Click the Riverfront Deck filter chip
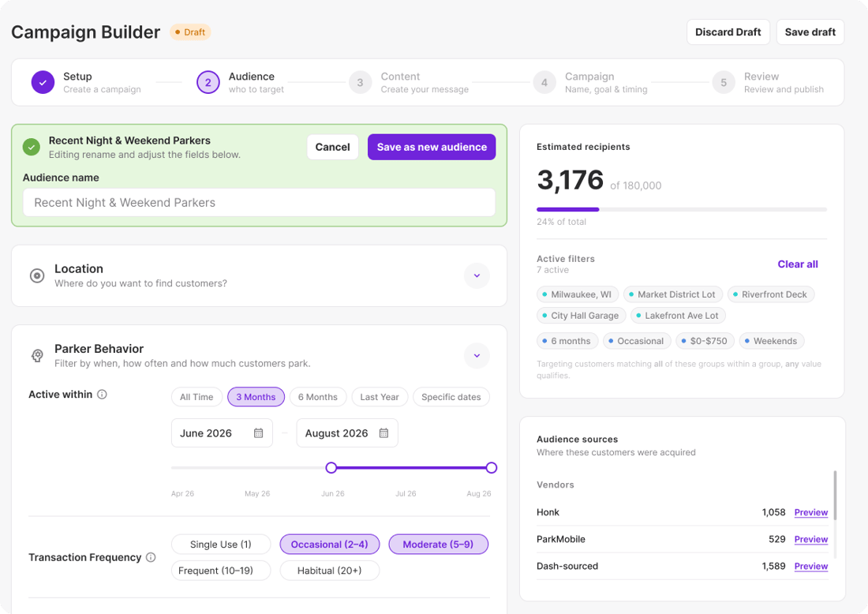The width and height of the screenshot is (868, 614). pyautogui.click(x=771, y=294)
